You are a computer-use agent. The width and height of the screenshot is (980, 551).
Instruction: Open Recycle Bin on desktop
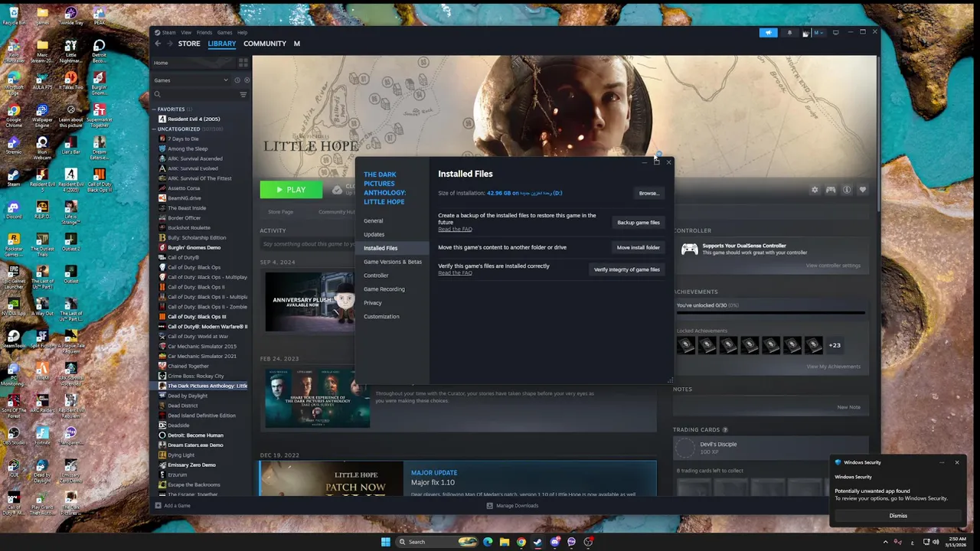tap(14, 15)
